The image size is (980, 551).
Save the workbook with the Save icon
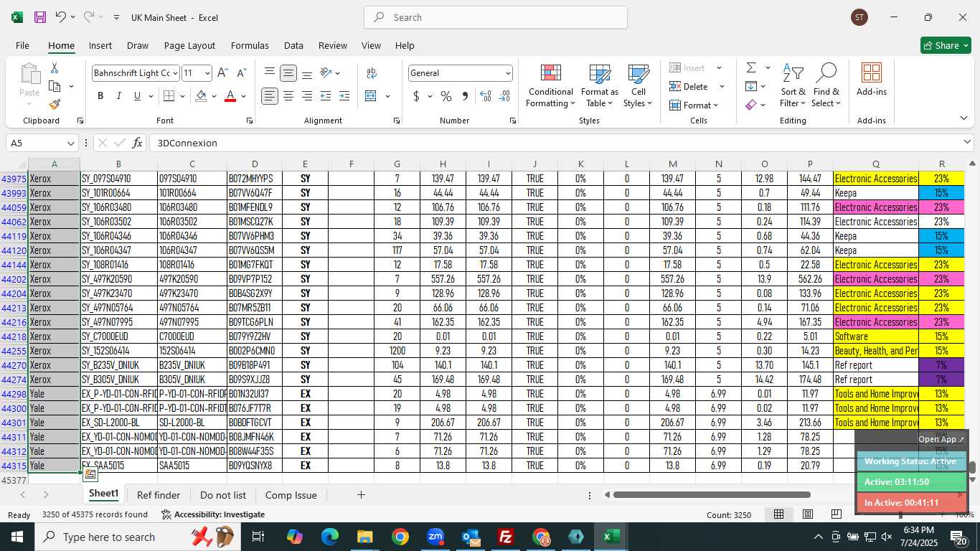point(39,17)
